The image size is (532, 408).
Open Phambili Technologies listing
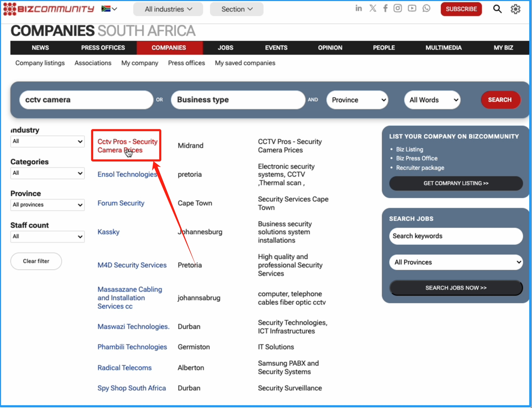(132, 347)
